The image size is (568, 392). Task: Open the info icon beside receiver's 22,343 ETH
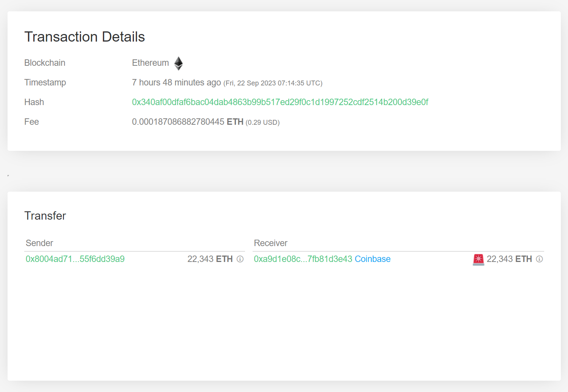pyautogui.click(x=539, y=259)
